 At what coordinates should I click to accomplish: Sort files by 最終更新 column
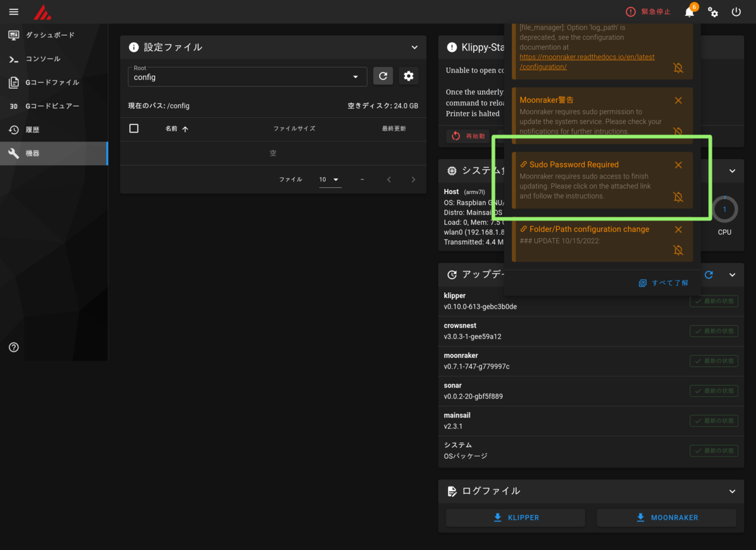(x=394, y=129)
